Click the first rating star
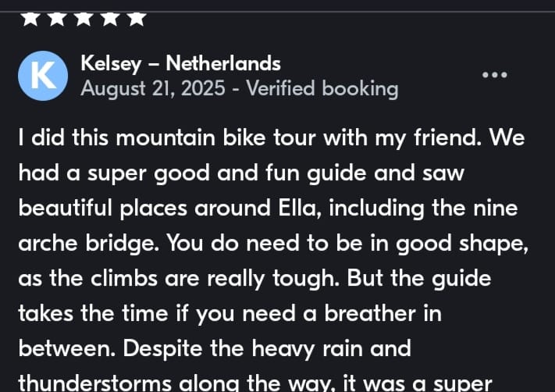This screenshot has height=392, width=555. (30, 18)
